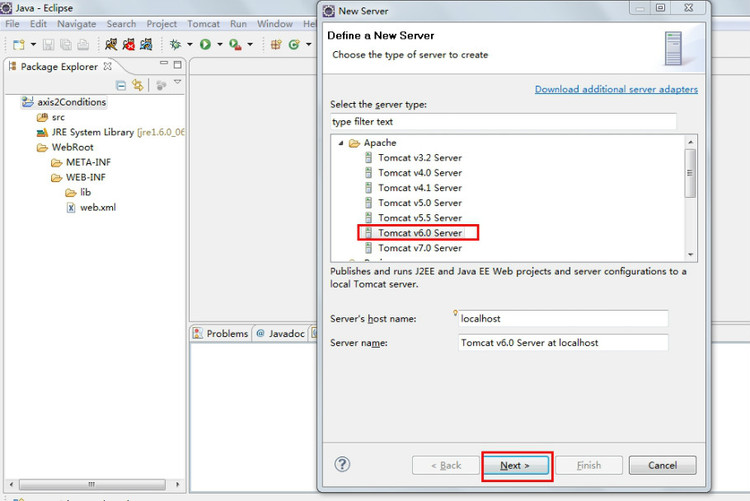The image size is (750, 501).
Task: Open the Window menu
Action: click(275, 23)
